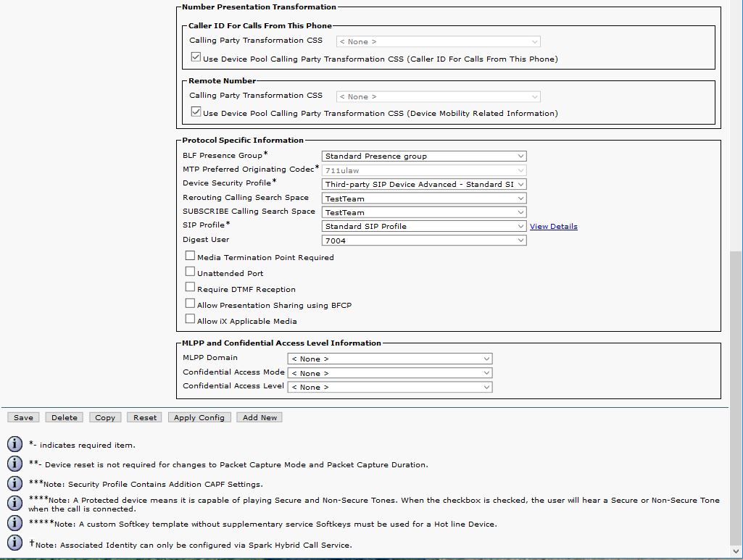Expand the Device Security Profile dropdown
Image resolution: width=743 pixels, height=560 pixels.
424,184
